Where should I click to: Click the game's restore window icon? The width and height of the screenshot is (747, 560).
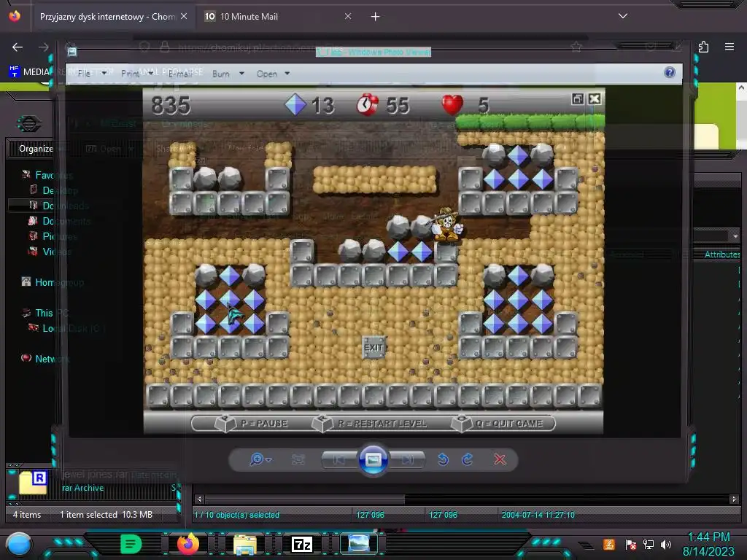[578, 98]
